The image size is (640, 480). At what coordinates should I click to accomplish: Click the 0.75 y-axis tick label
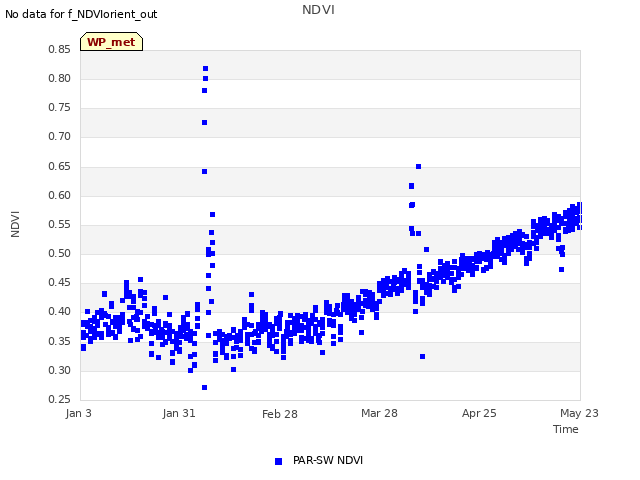pos(60,107)
